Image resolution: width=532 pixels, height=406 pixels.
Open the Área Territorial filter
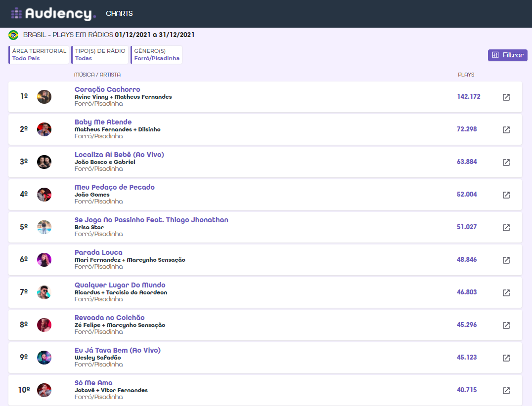[39, 54]
